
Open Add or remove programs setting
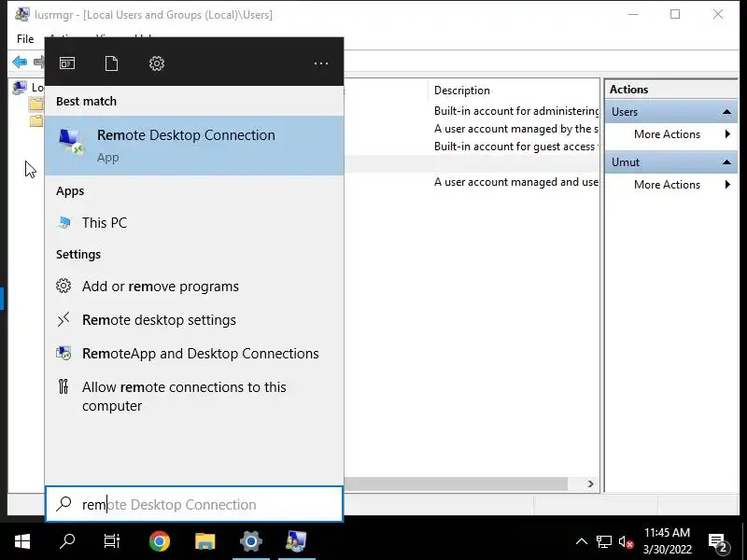194,287
